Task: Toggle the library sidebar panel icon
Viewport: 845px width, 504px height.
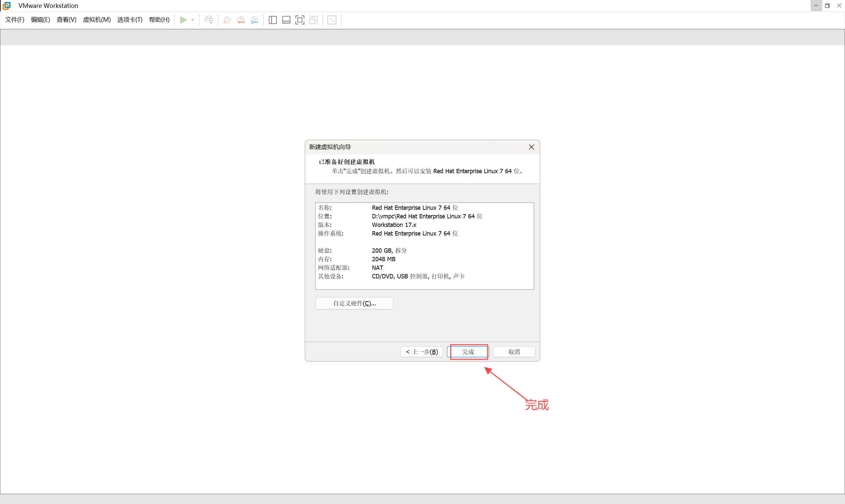Action: click(273, 20)
